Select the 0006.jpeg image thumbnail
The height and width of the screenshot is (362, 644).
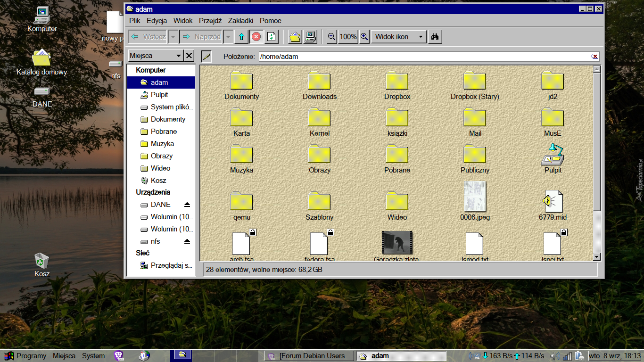475,201
